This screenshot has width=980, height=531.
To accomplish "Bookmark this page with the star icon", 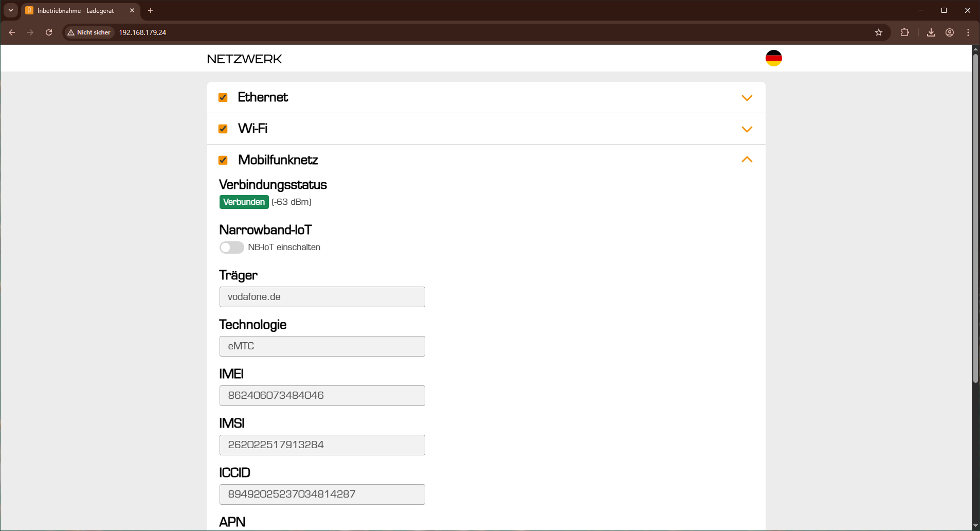I will point(879,32).
